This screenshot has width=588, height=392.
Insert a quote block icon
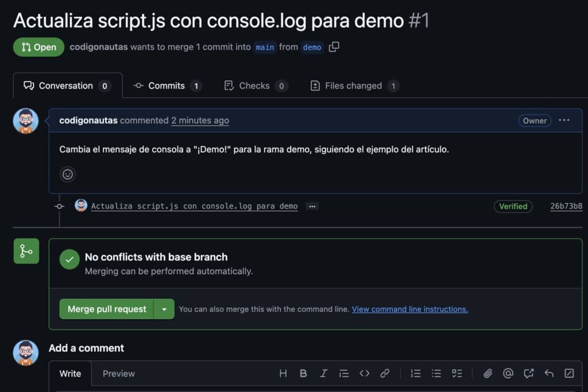344,373
